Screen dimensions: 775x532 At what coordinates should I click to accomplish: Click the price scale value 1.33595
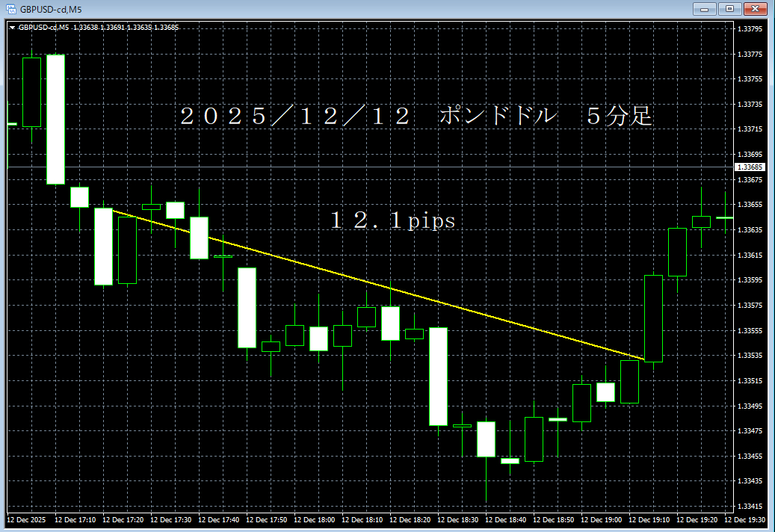tap(750, 280)
